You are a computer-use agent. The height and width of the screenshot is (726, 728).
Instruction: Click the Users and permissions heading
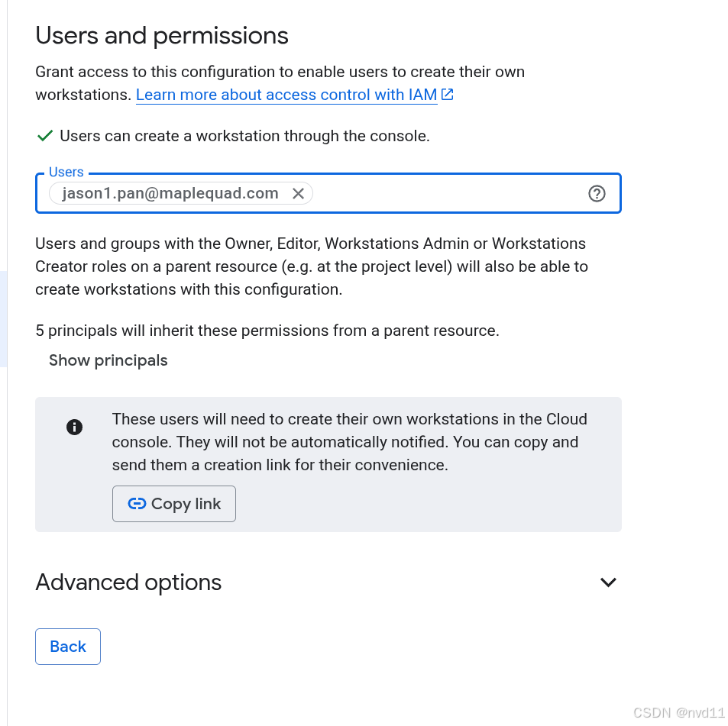click(162, 36)
